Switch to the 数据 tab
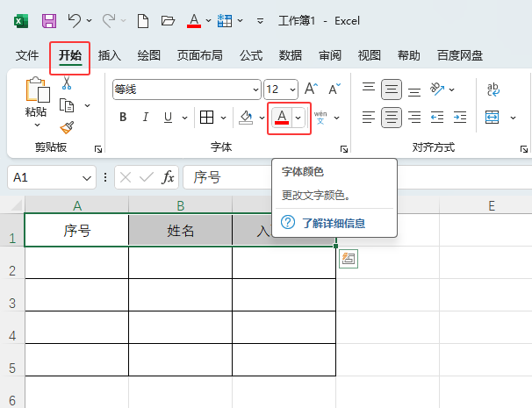 [291, 55]
